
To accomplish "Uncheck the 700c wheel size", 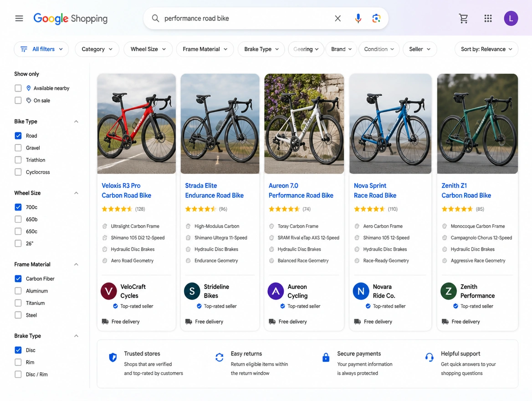I will click(18, 207).
